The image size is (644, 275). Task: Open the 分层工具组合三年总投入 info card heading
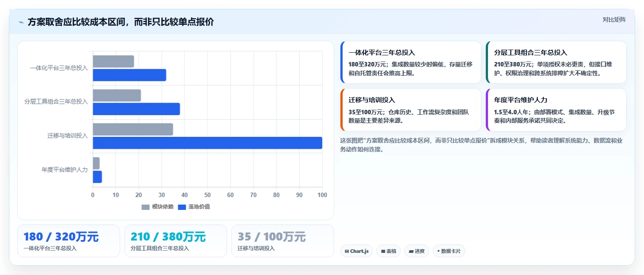click(531, 52)
